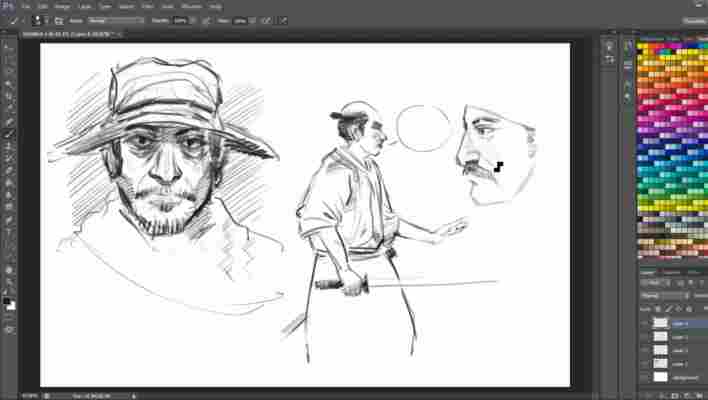Toggle visibility of the Background layer
The height and width of the screenshot is (400, 708).
(644, 377)
